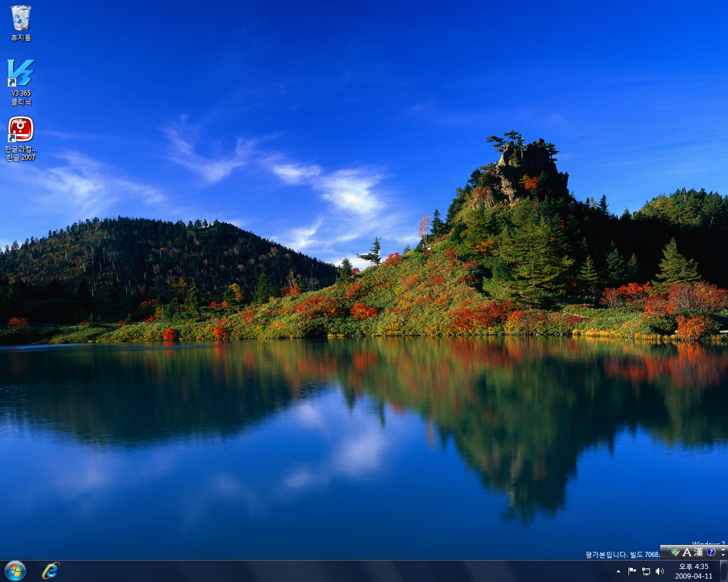The width and height of the screenshot is (728, 582).
Task: Open the Action Center flag icon
Action: click(632, 571)
